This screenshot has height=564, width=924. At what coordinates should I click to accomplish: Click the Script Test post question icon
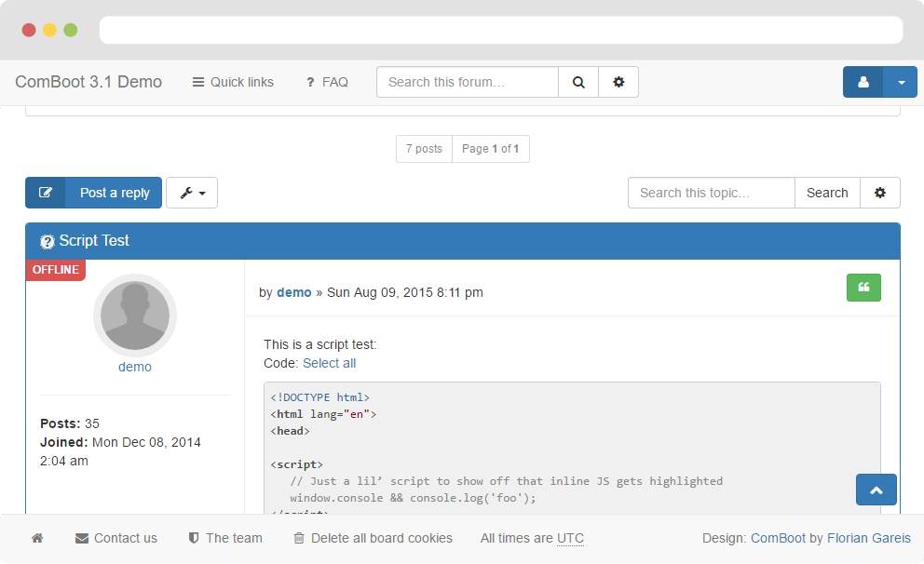tap(48, 241)
